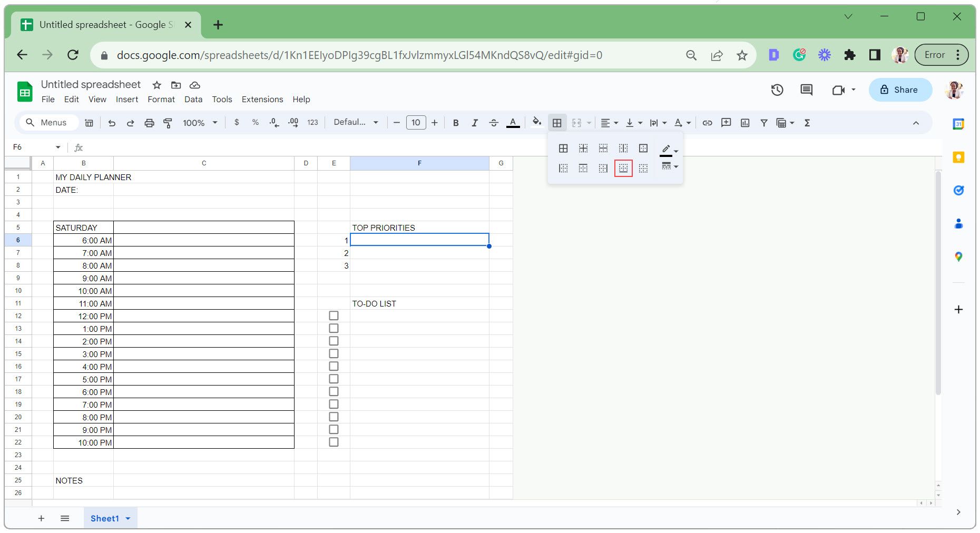Open the Extensions menu
Viewport: 980px width, 533px height.
[x=262, y=100]
